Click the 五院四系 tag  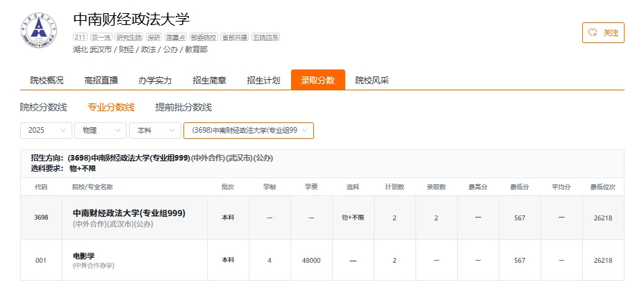265,37
